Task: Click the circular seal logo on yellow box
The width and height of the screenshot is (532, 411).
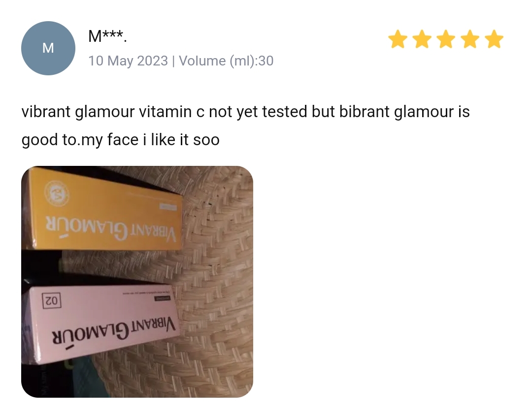Action: [x=57, y=193]
